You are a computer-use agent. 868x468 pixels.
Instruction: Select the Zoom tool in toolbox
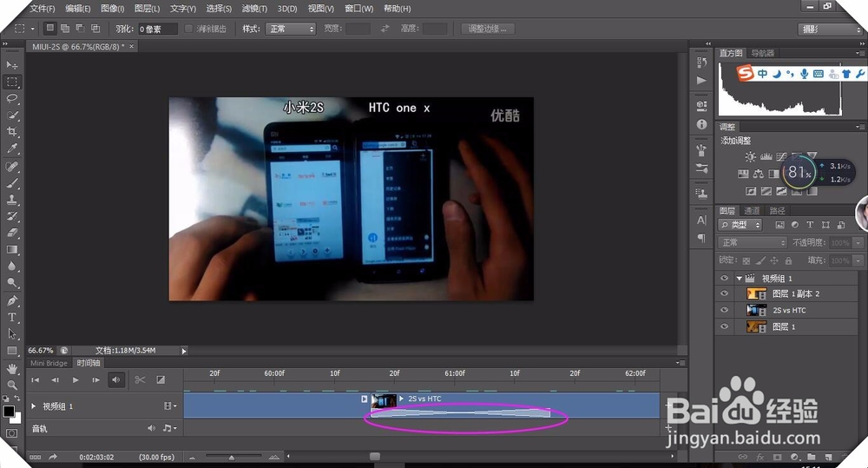coord(11,385)
